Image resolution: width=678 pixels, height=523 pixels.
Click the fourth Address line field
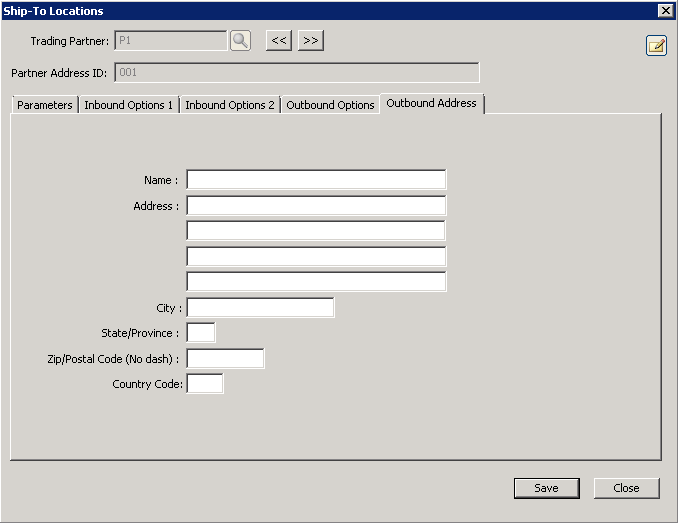(x=316, y=282)
